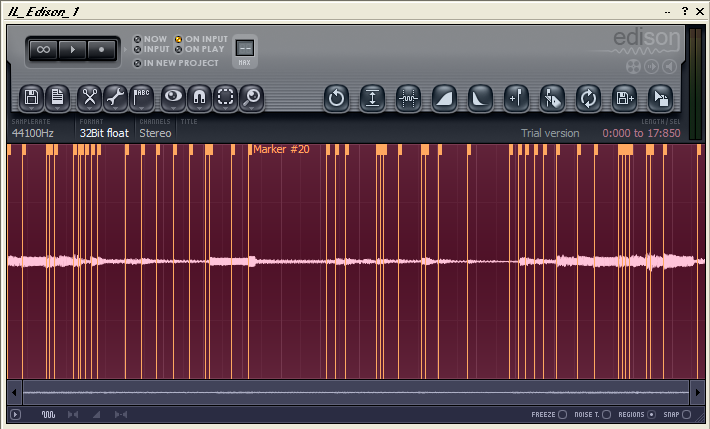The height and width of the screenshot is (429, 710).
Task: Open the Stereo channels selector
Action: pos(155,133)
